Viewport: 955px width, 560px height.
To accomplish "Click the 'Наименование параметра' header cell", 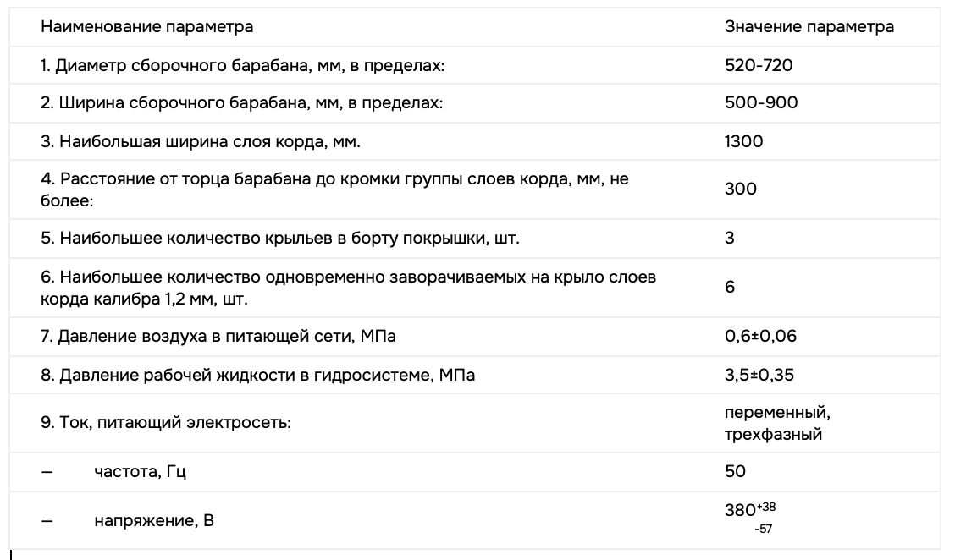I will click(146, 27).
